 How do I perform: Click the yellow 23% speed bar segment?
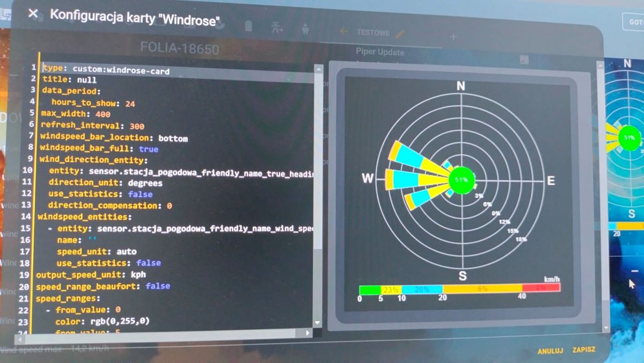(391, 289)
